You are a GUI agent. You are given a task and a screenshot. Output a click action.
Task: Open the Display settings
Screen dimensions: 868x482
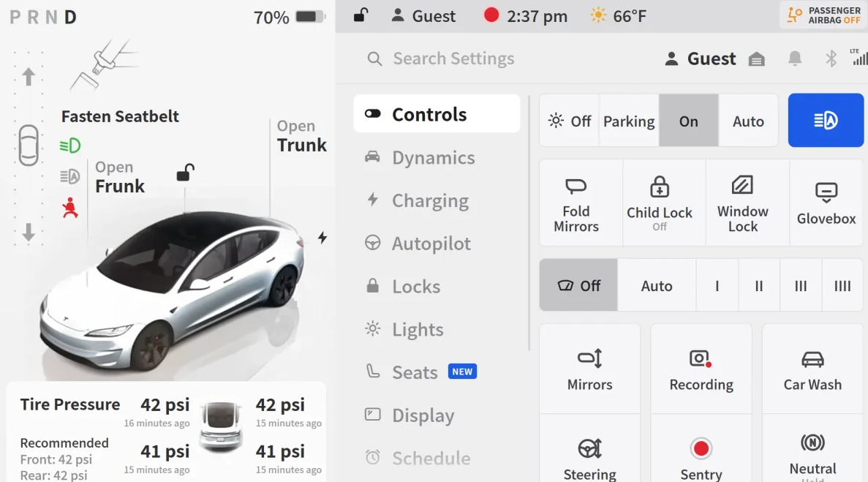[x=437, y=415]
